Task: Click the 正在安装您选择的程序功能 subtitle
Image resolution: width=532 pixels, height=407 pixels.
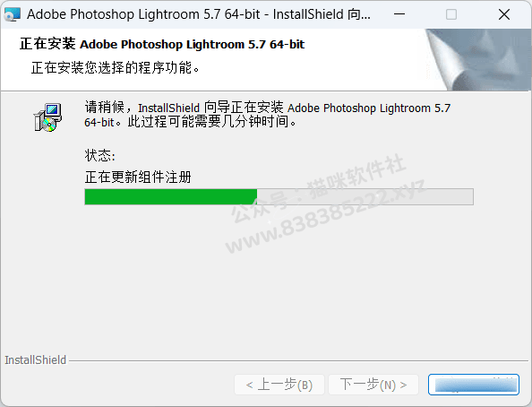Action: 116,67
